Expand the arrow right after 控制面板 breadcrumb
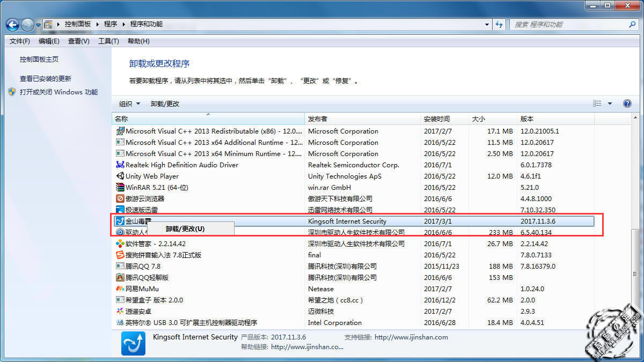 [x=97, y=24]
